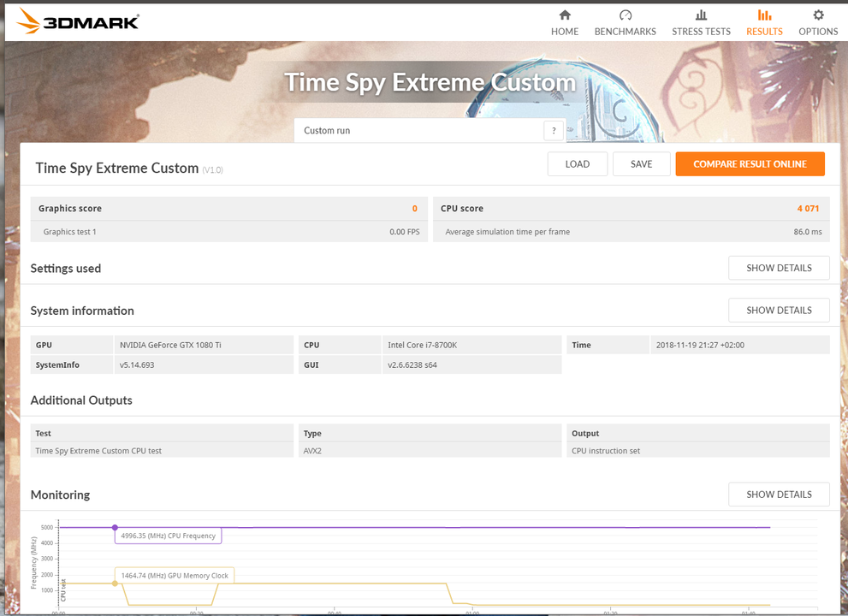The height and width of the screenshot is (616, 848).
Task: Click the CPU Frequency tooltip label
Action: (x=169, y=536)
